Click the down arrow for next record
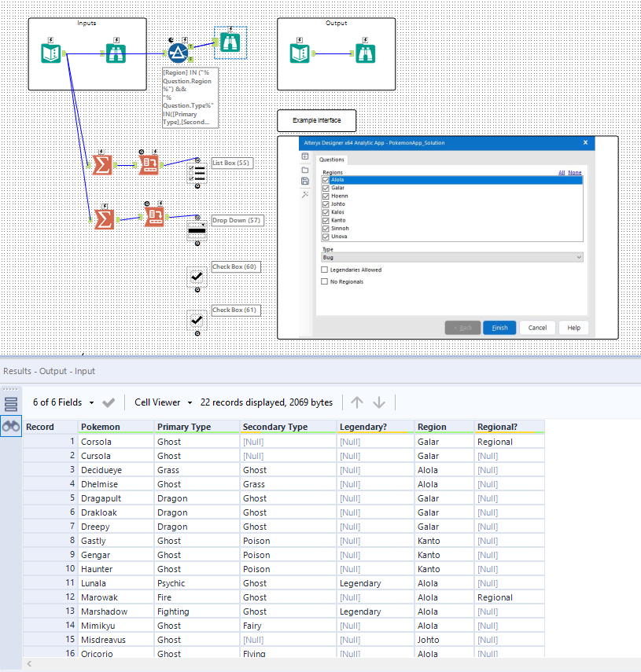Screen dimensions: 641x672 coord(379,402)
